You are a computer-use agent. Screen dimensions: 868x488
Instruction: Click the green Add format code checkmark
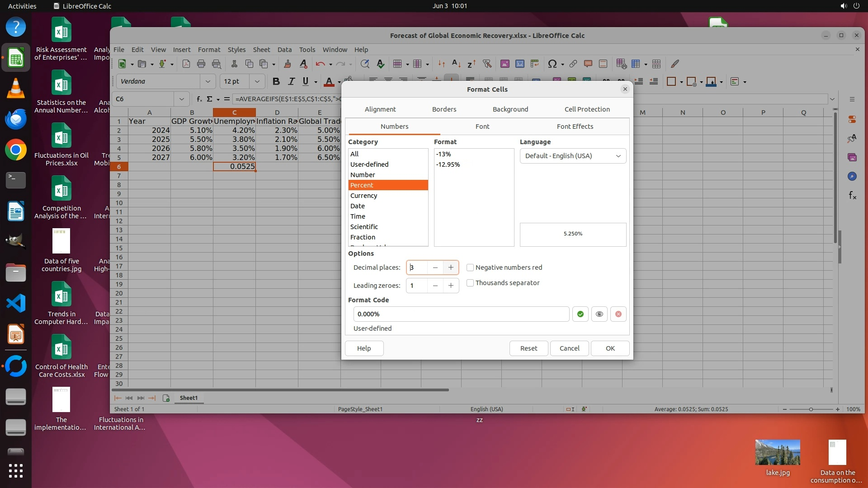pyautogui.click(x=580, y=314)
